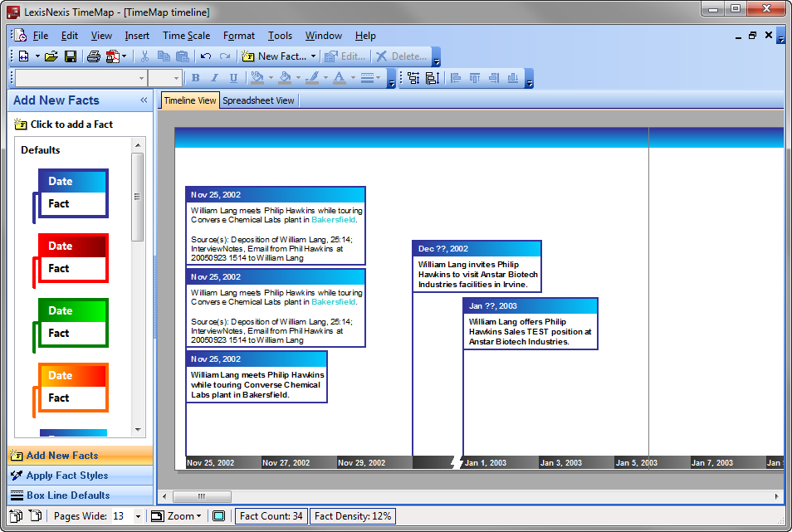This screenshot has width=792, height=532.
Task: Open the Zoom dropdown in status bar
Action: click(176, 516)
